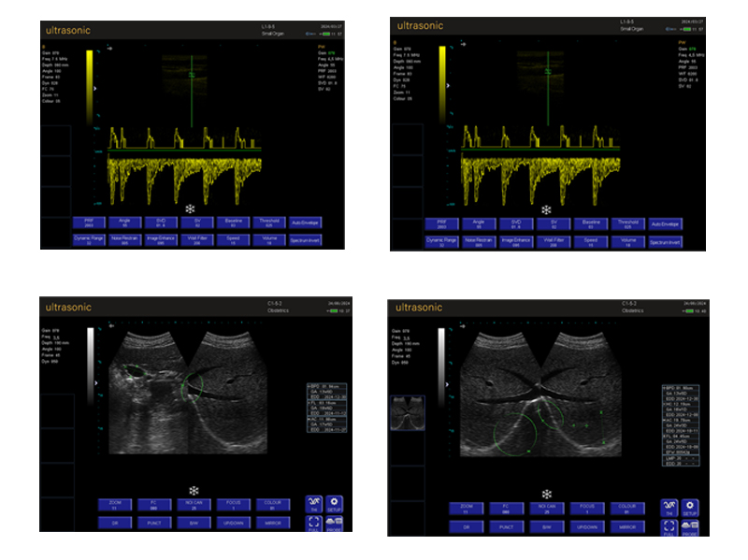This screenshot has width=748, height=560.
Task: Open SETUP gear in bottom-right ultrasound screen
Action: point(691,508)
